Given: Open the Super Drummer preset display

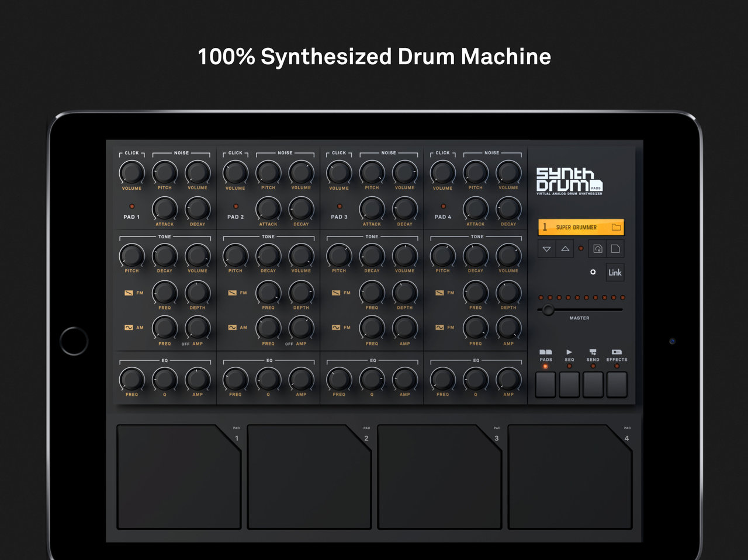Looking at the screenshot, I should (x=576, y=227).
